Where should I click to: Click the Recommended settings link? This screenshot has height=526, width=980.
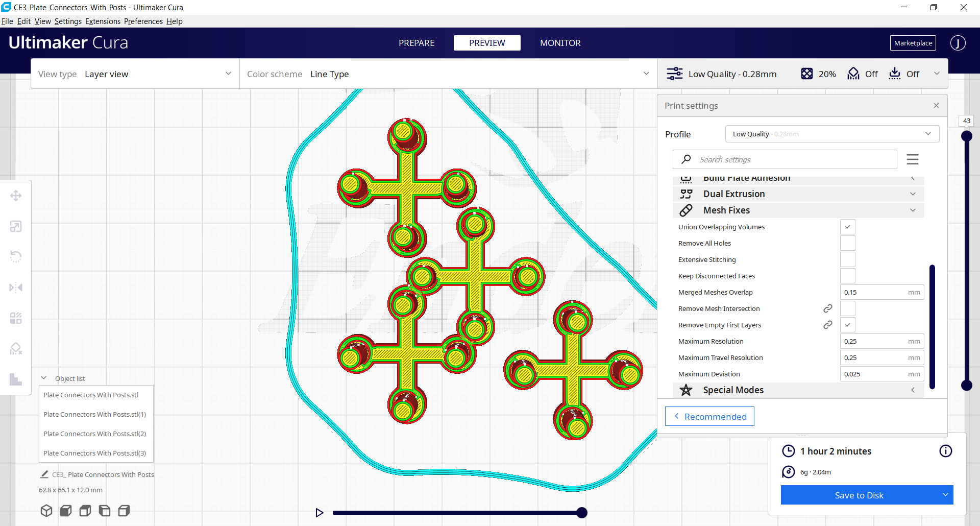tap(709, 416)
